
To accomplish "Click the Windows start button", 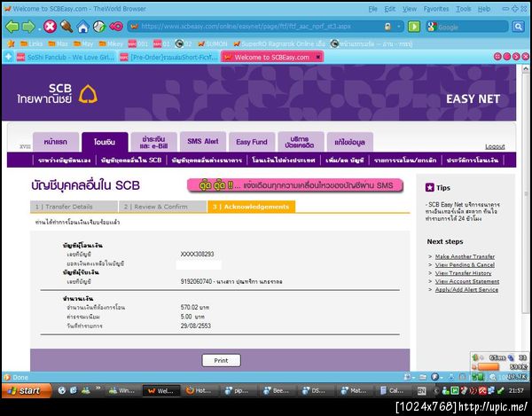I will [27, 390].
